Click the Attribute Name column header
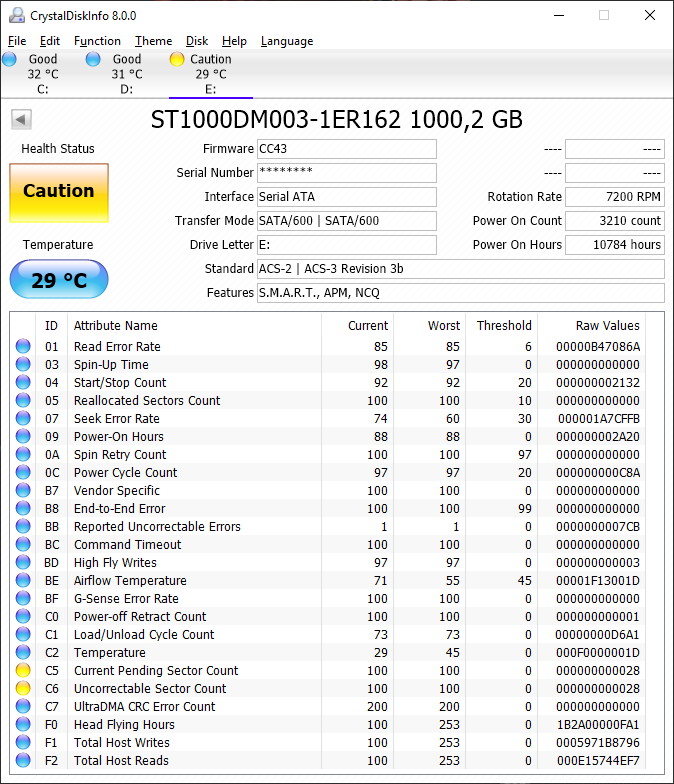This screenshot has height=784, width=674. click(116, 326)
